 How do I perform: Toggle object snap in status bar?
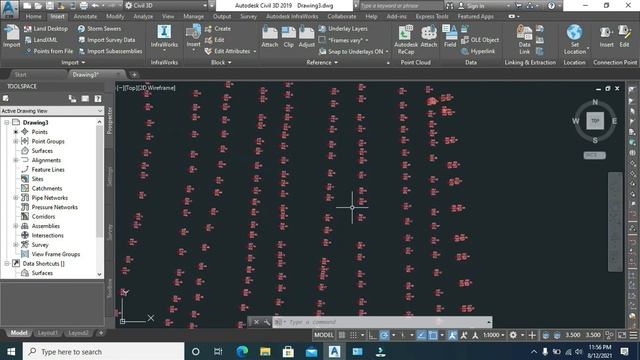433,335
